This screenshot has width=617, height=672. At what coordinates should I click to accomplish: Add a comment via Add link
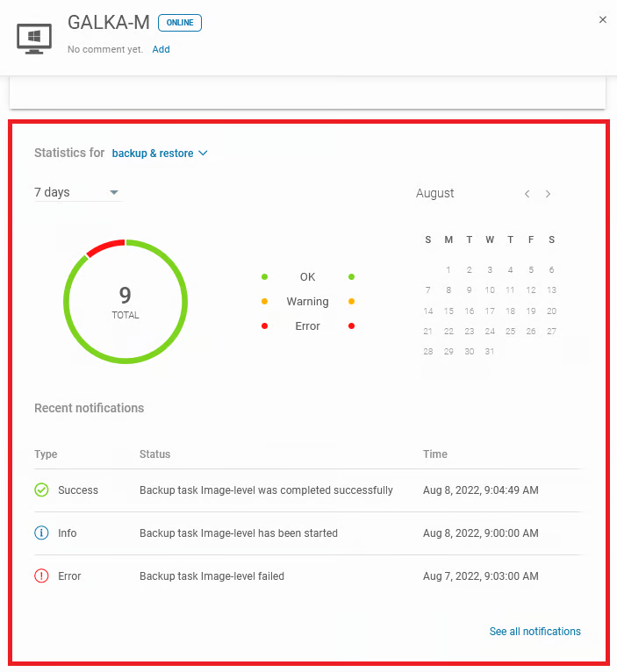(x=161, y=49)
